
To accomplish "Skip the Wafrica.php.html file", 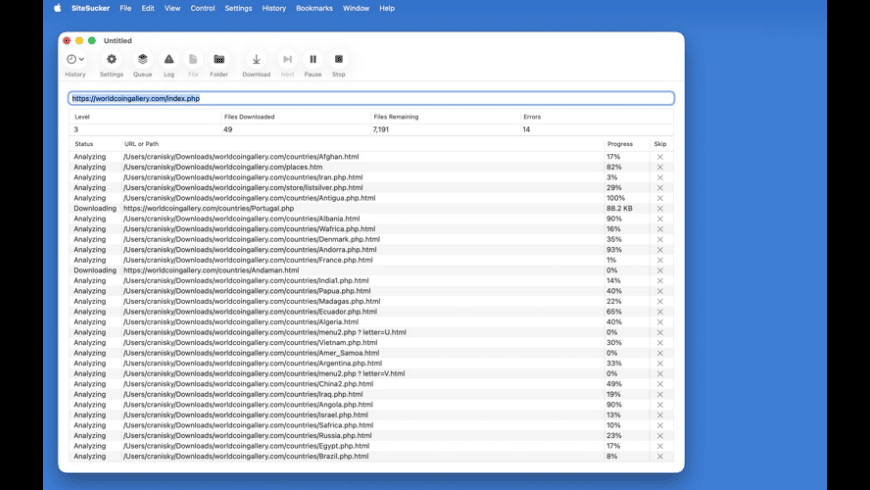I will click(x=660, y=229).
